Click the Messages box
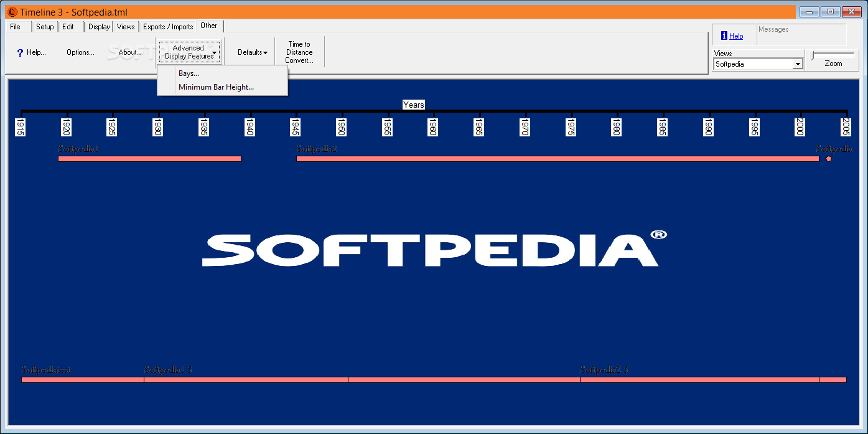The height and width of the screenshot is (434, 868). click(x=801, y=35)
